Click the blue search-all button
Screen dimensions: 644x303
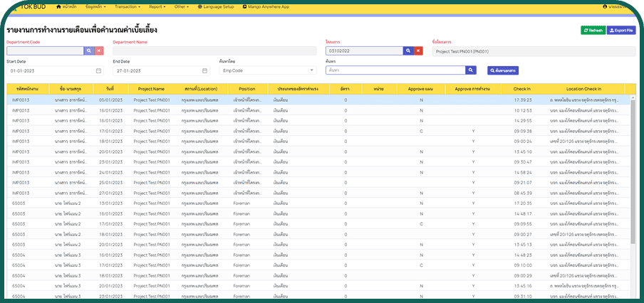503,70
